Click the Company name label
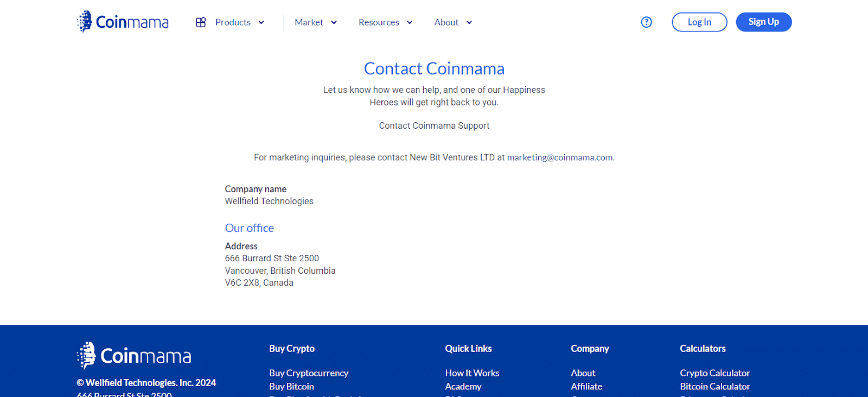The image size is (868, 397). tap(256, 189)
